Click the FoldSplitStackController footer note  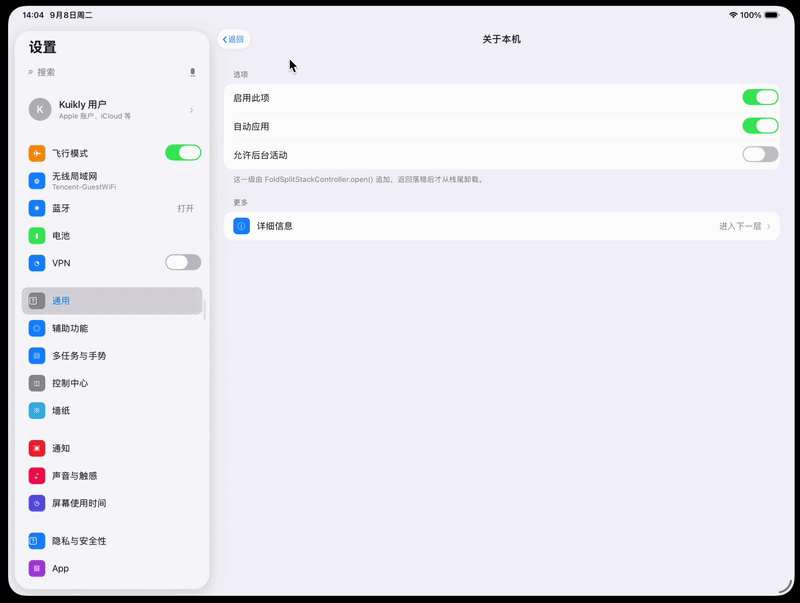click(x=359, y=180)
